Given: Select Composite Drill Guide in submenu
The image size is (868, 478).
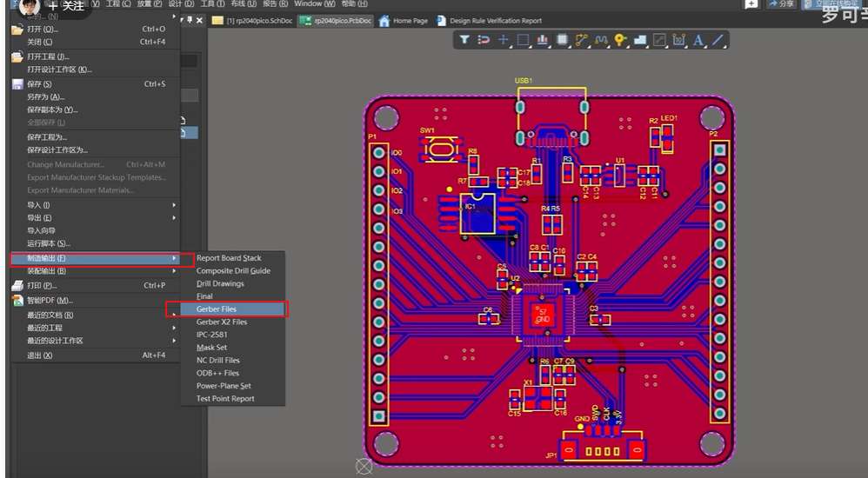Looking at the screenshot, I should [x=232, y=270].
